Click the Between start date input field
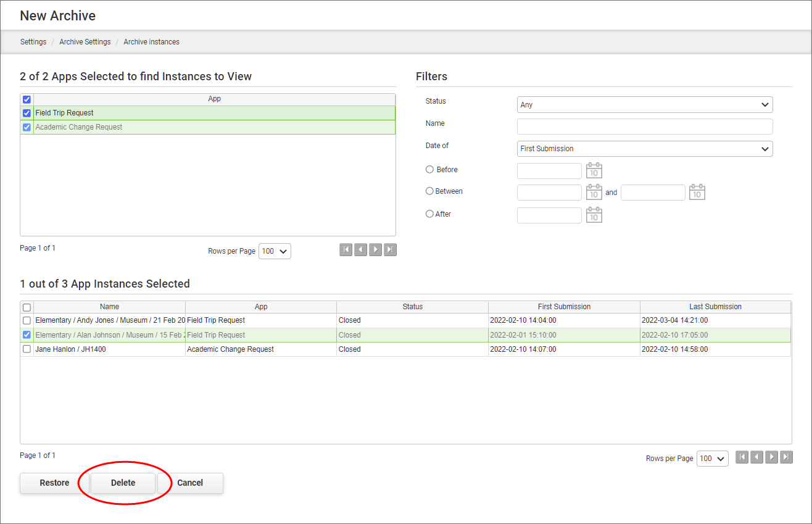The width and height of the screenshot is (812, 524). pyautogui.click(x=549, y=193)
